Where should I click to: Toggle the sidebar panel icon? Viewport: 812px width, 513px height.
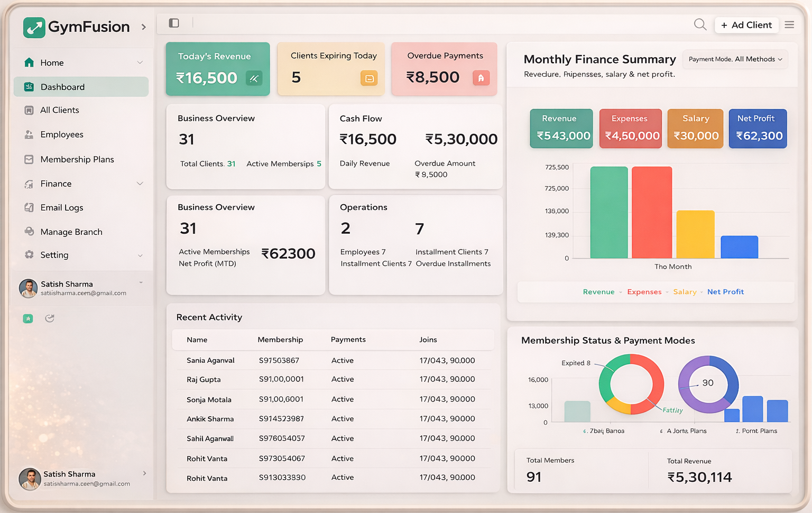tap(174, 23)
